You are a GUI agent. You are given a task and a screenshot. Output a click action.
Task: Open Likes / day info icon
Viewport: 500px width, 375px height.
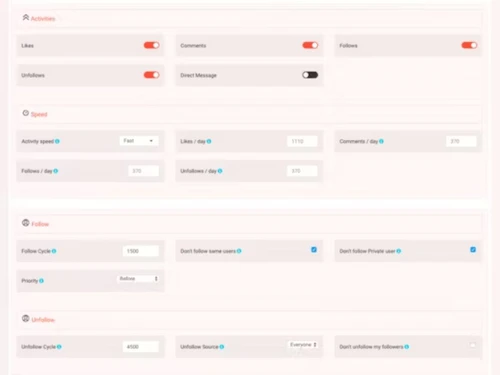coord(209,141)
